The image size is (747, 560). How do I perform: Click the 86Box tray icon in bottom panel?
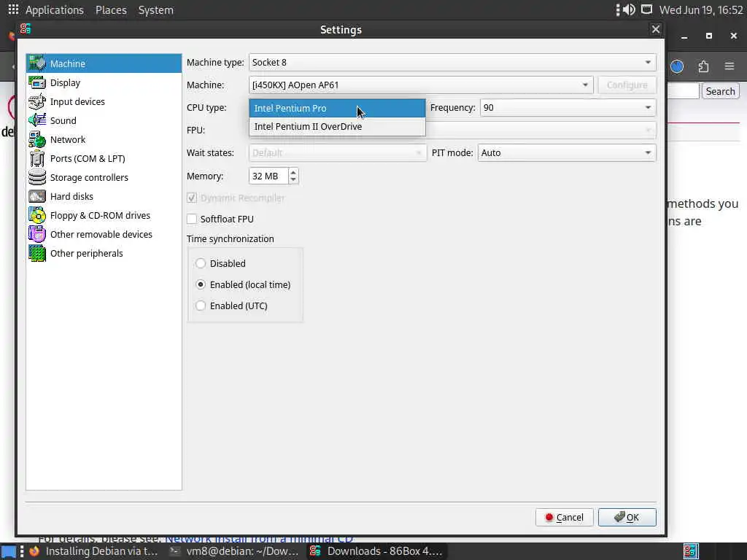(x=691, y=551)
